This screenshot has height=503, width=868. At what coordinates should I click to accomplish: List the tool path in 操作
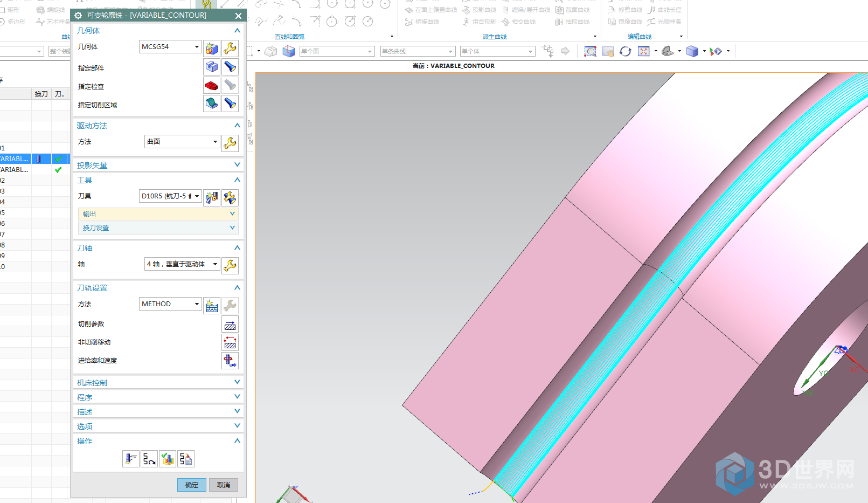pos(186,459)
